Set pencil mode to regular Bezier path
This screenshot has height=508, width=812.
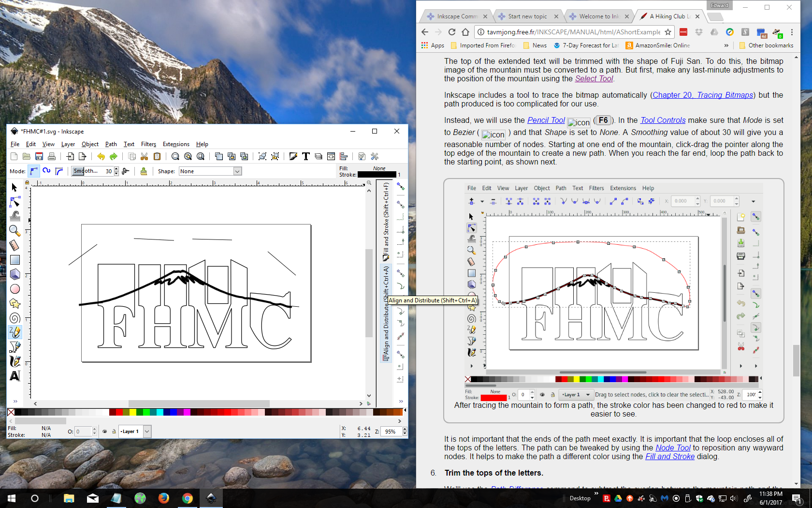point(34,171)
